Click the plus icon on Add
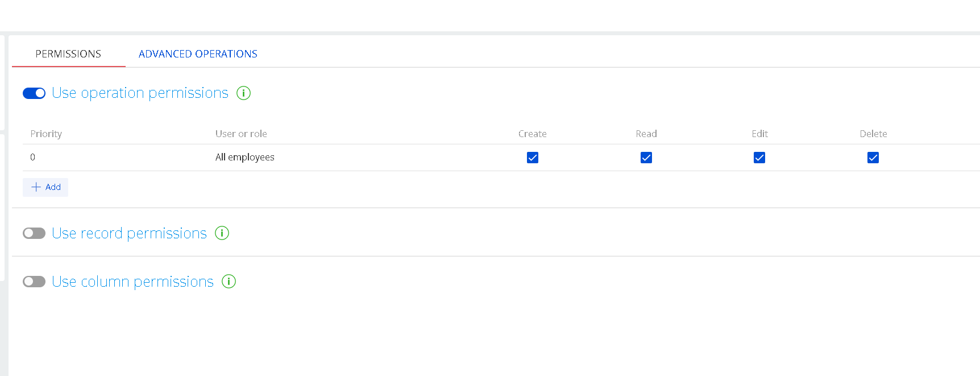The width and height of the screenshot is (980, 376). [36, 187]
